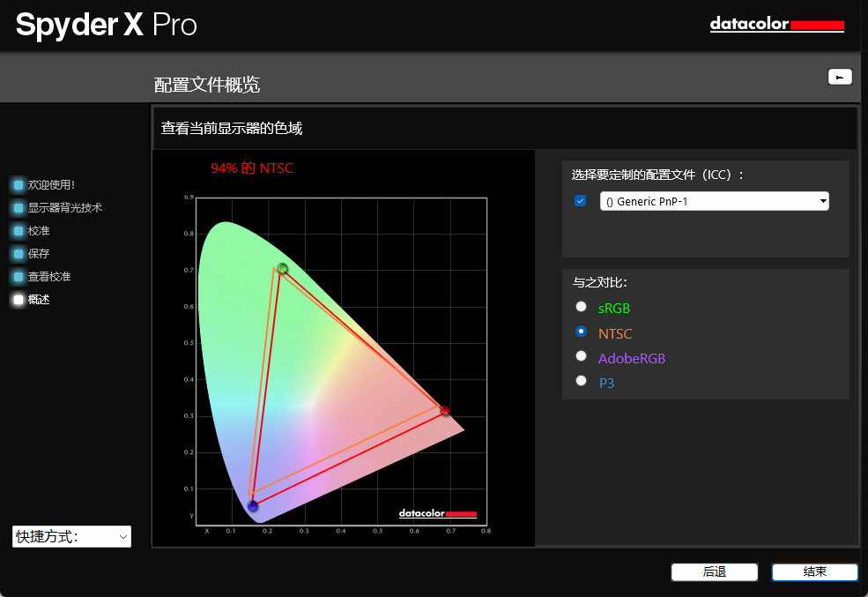
Task: Select the sRGB comparison radio button
Action: (x=581, y=306)
